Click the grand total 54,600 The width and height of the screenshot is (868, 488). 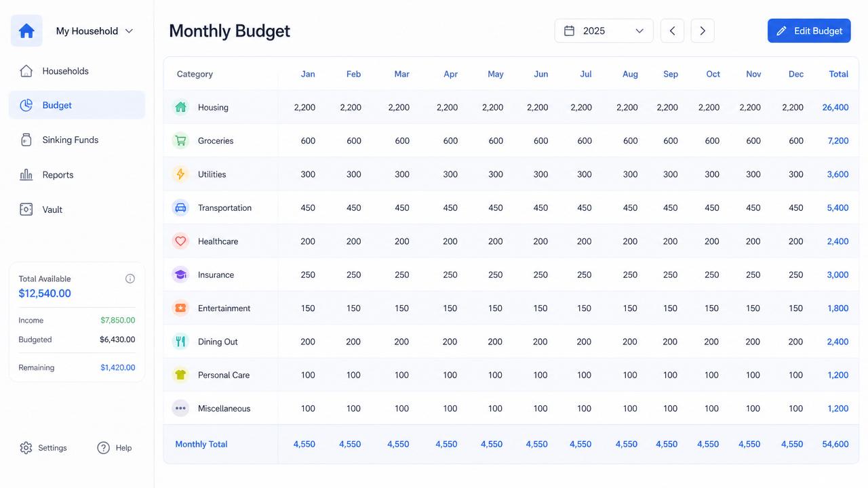click(835, 445)
